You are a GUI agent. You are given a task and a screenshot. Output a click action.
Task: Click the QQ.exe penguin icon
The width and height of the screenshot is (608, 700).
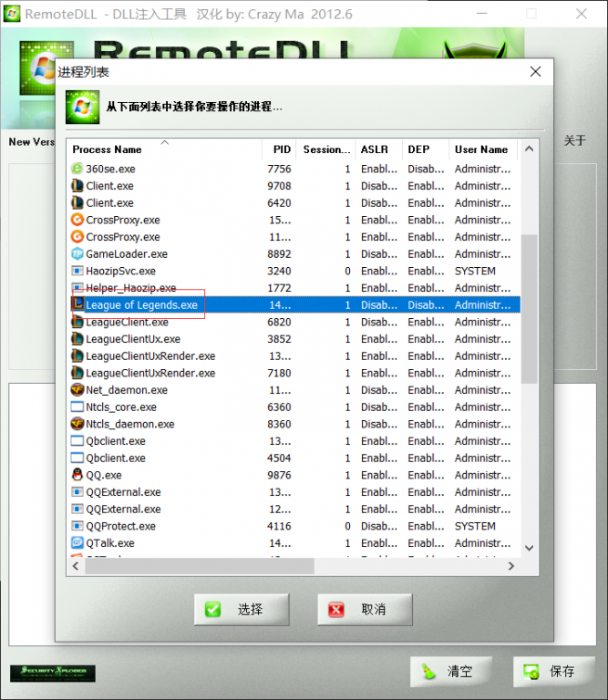point(77,475)
